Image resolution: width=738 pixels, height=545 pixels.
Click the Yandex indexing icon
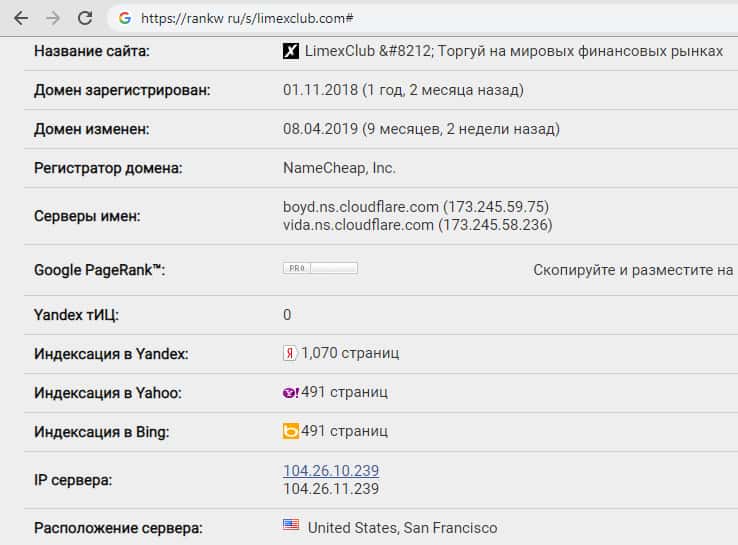290,353
